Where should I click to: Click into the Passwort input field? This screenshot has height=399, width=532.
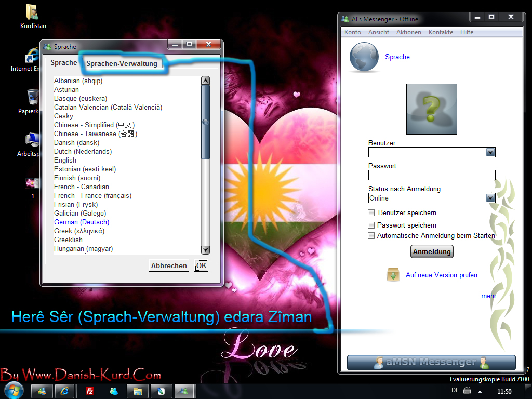[432, 175]
